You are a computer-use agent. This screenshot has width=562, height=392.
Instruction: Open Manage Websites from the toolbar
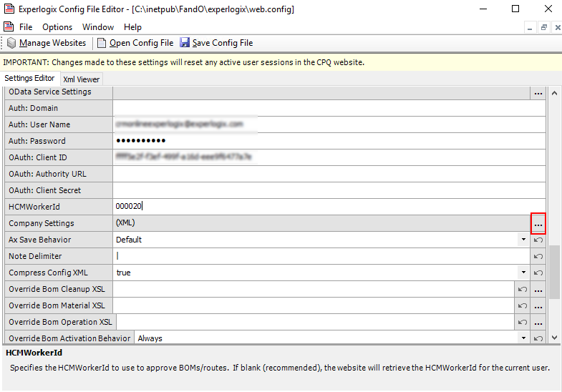(x=47, y=43)
